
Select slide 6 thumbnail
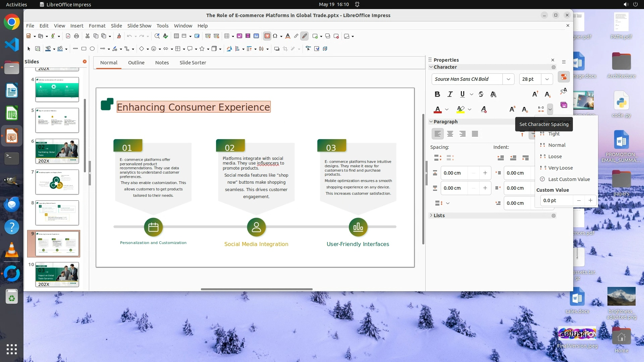pyautogui.click(x=57, y=151)
